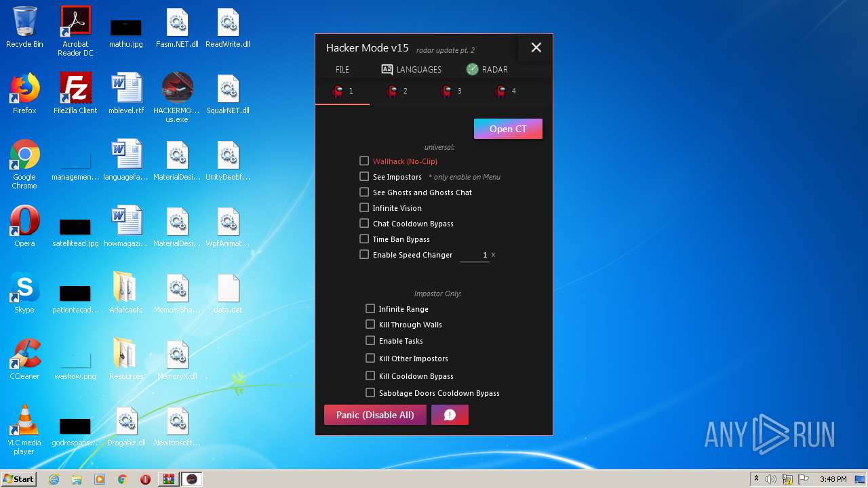This screenshot has width=868, height=488.
Task: Open Internet Explorer from taskbar
Action: click(54, 479)
